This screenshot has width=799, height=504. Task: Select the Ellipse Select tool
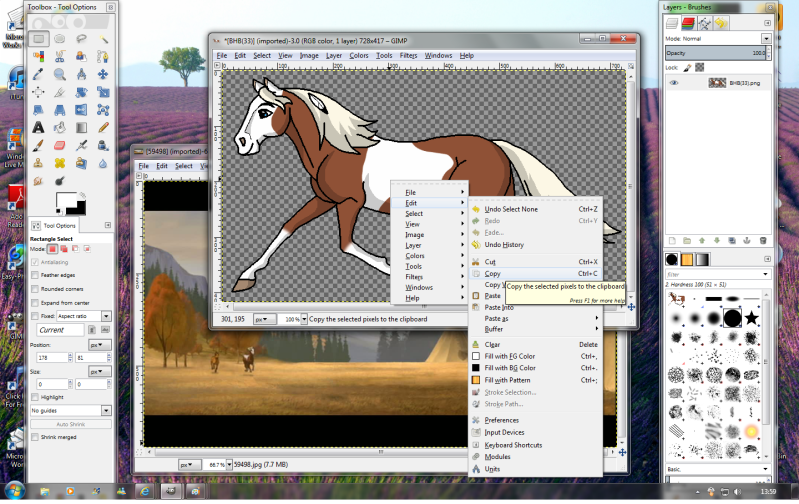click(x=60, y=39)
